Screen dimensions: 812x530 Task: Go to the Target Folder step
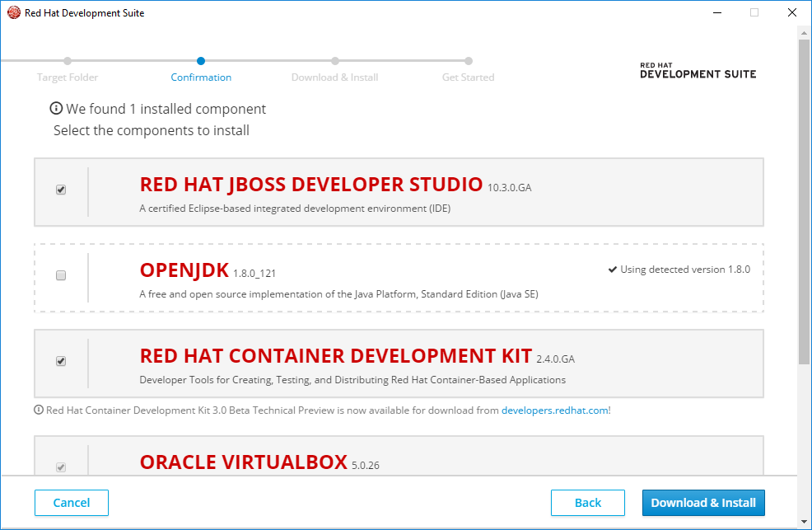[68, 77]
